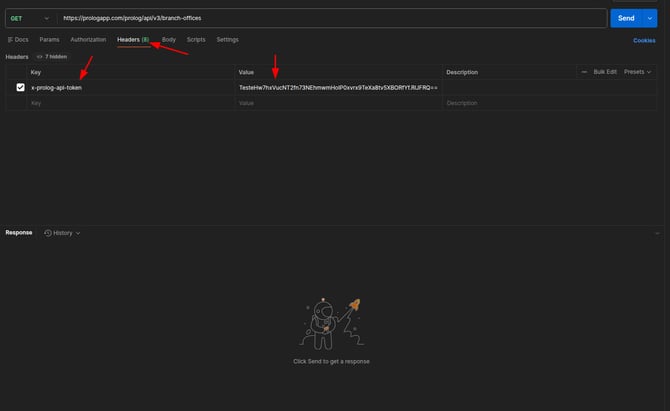Screen dimensions: 670x411
Task: Switch to the Authorization tab
Action: point(88,39)
